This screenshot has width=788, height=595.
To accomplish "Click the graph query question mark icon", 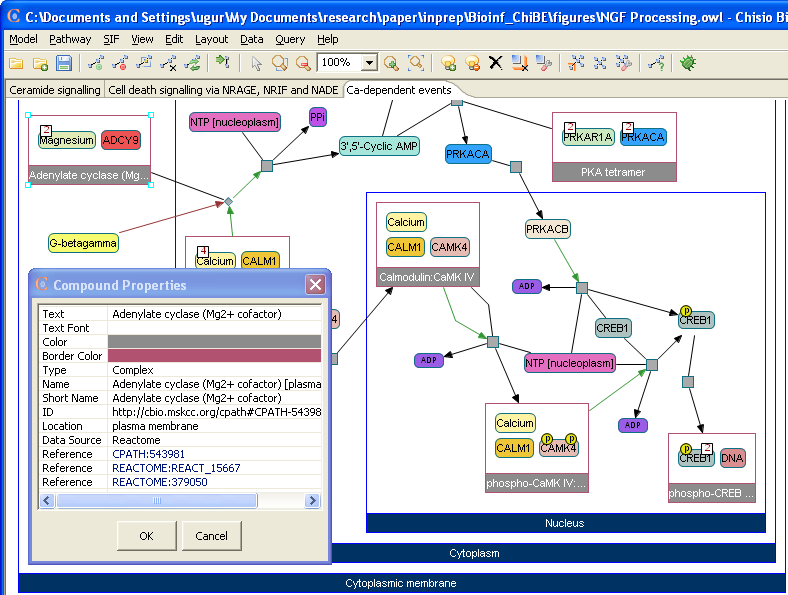I will pos(656,63).
